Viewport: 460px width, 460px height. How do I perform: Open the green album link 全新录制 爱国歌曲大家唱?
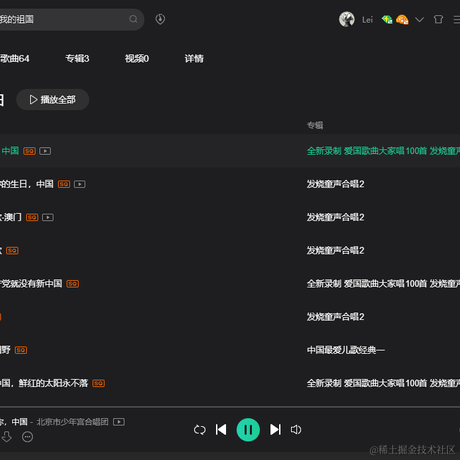click(x=383, y=151)
